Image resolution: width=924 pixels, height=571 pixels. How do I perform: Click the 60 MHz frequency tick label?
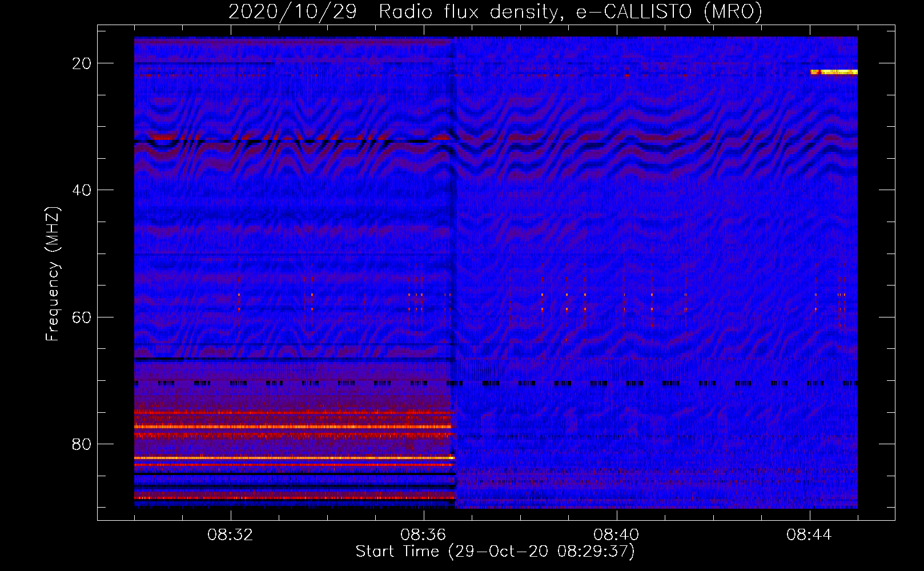[82, 317]
